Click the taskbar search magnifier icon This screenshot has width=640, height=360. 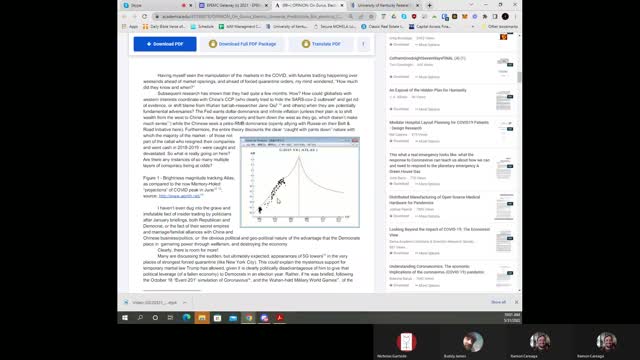pyautogui.click(x=140, y=318)
